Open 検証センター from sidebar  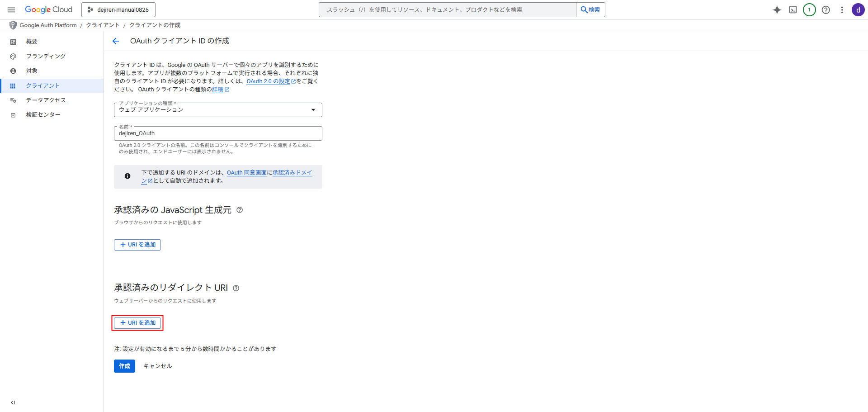click(x=43, y=115)
